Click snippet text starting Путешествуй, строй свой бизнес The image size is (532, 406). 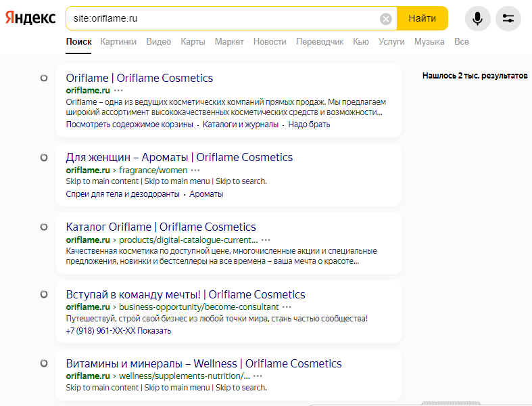tap(216, 319)
